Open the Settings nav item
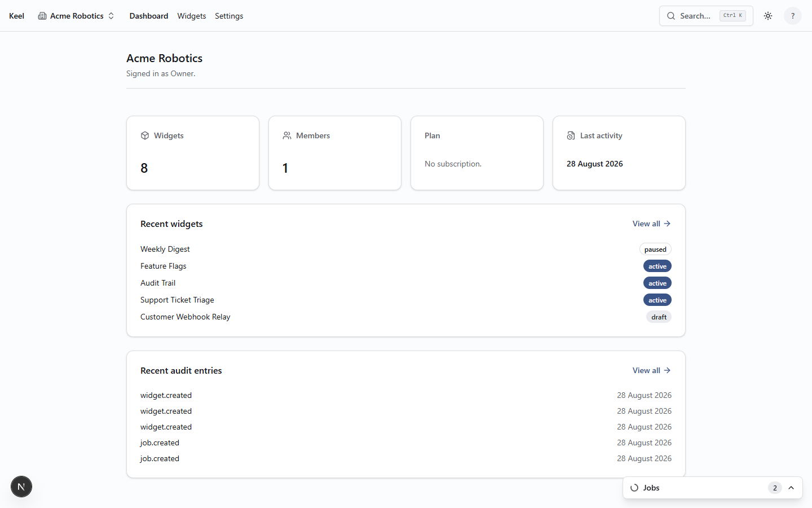 click(229, 16)
